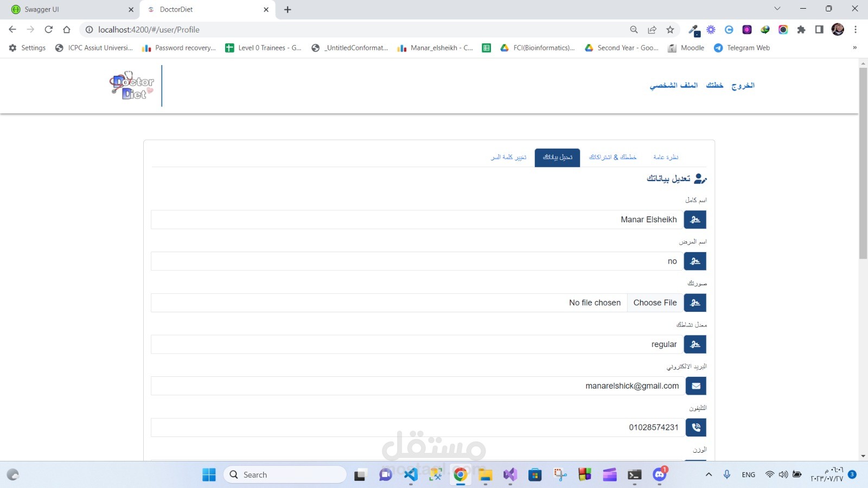868x488 pixels.
Task: Open the Windows Start menu
Action: point(209,475)
